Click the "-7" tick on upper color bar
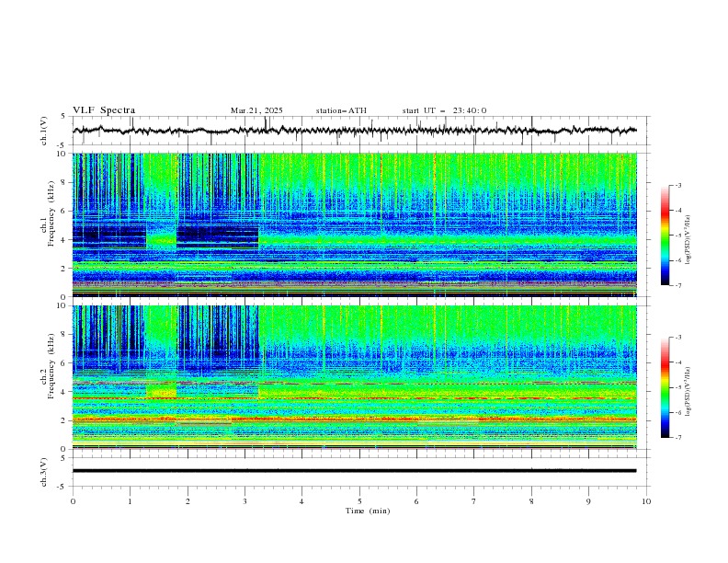 pyautogui.click(x=678, y=285)
